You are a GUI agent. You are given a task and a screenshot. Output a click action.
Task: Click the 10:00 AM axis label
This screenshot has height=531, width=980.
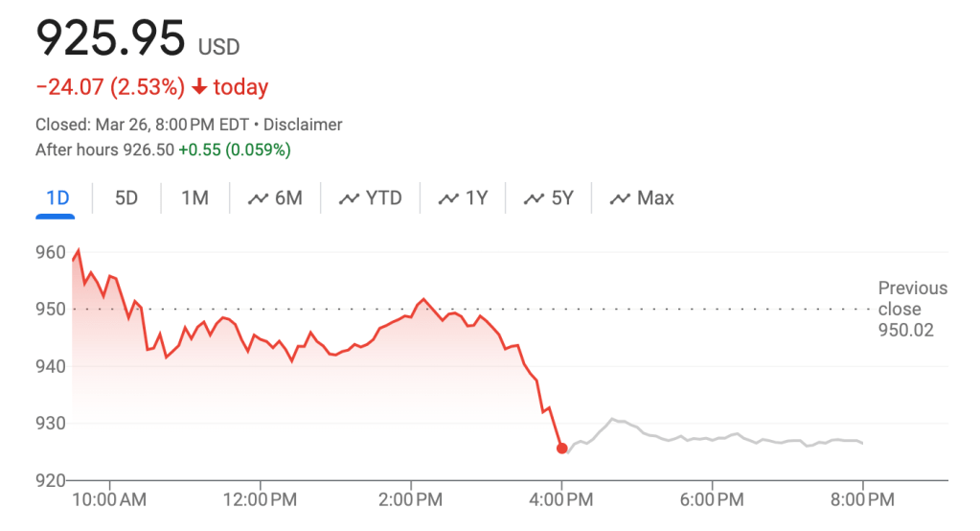(110, 499)
